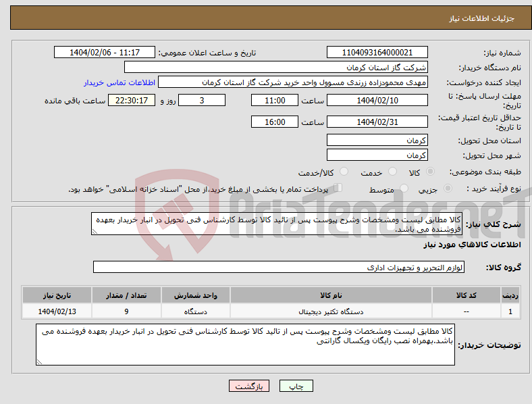
Task: Click the unit cell دستگاه
Action: click(x=195, y=311)
